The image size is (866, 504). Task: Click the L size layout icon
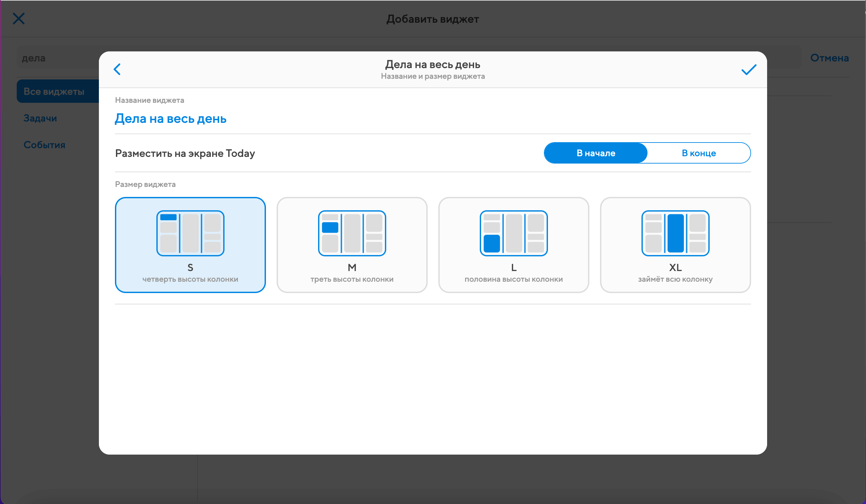coord(514,233)
